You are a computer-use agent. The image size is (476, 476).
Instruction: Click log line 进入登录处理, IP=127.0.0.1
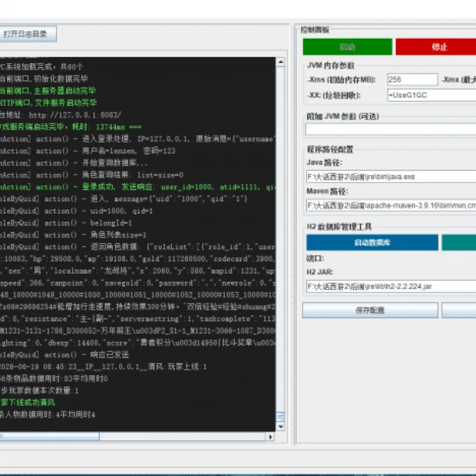click(137, 139)
